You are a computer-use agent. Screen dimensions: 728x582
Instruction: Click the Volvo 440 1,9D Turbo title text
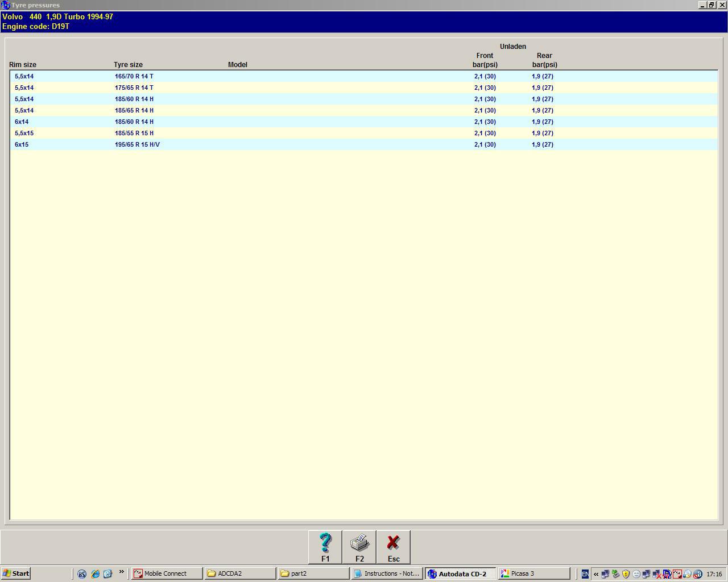click(57, 16)
